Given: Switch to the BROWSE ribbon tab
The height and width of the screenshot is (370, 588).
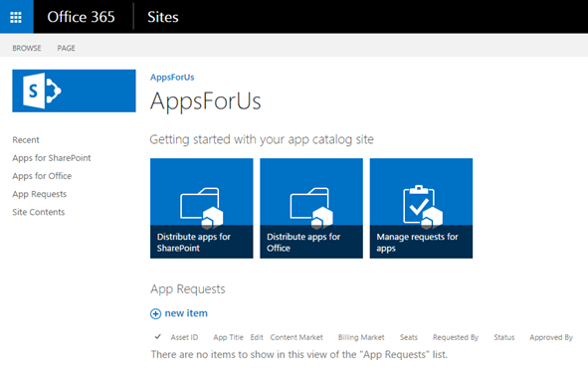Looking at the screenshot, I should [x=27, y=48].
